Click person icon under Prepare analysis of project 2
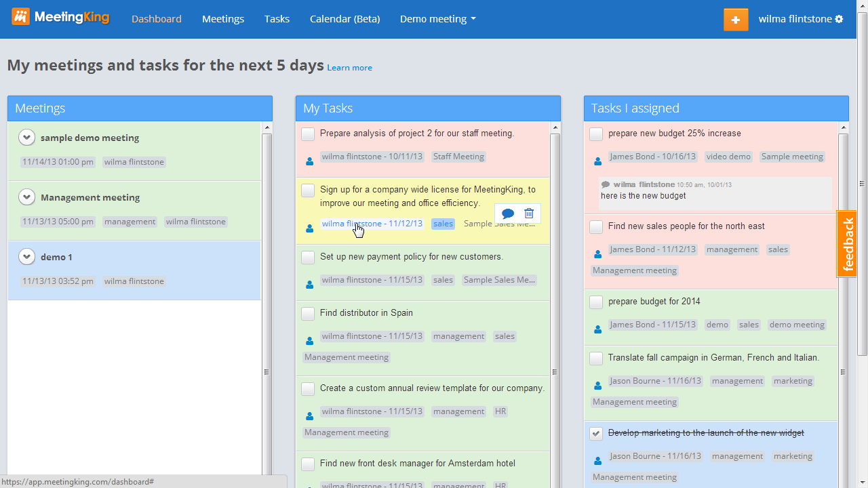 tap(310, 161)
